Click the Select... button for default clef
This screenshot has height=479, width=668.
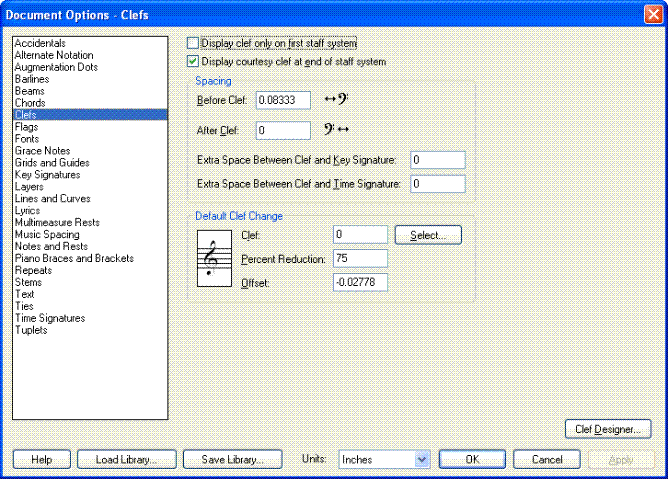[428, 235]
